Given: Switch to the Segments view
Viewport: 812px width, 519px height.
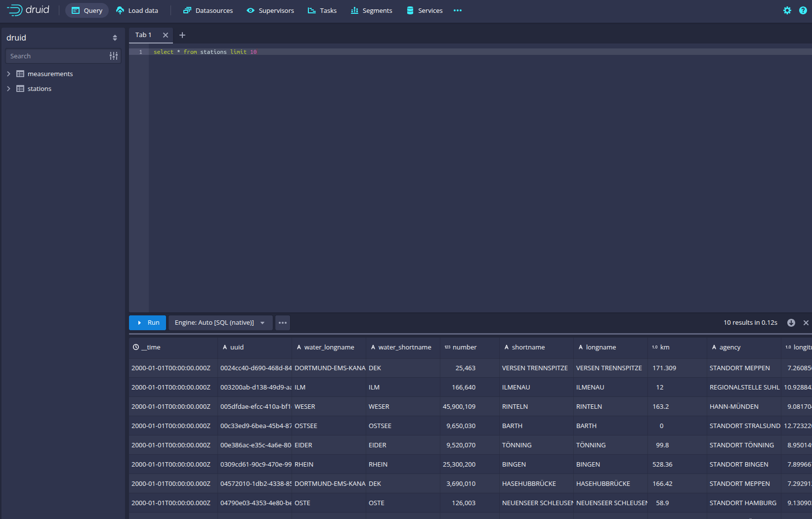Looking at the screenshot, I should point(371,10).
